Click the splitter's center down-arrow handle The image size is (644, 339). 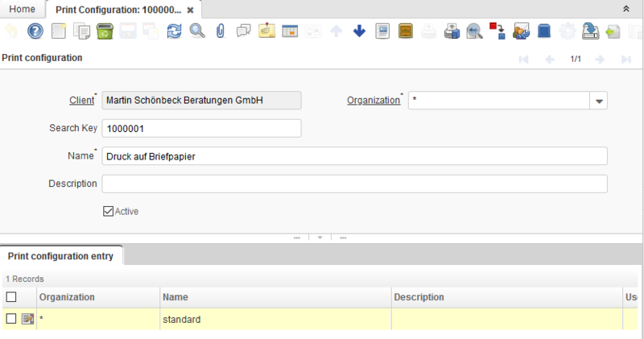(x=320, y=238)
